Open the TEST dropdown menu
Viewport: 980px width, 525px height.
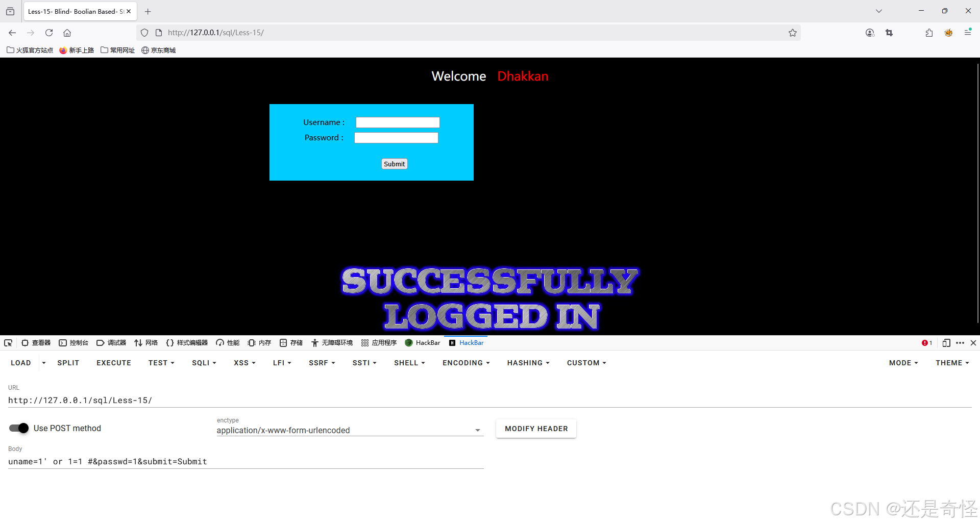[x=161, y=363]
